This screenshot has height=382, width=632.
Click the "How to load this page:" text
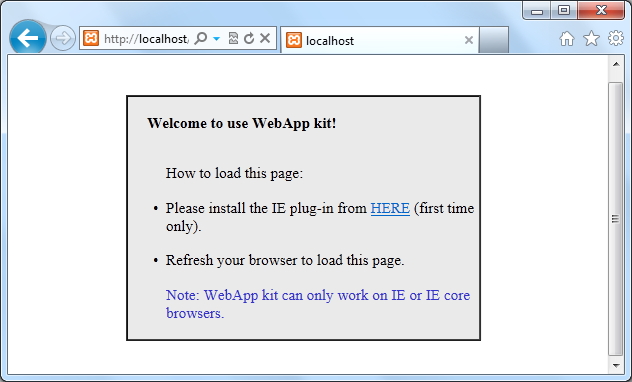click(x=234, y=173)
